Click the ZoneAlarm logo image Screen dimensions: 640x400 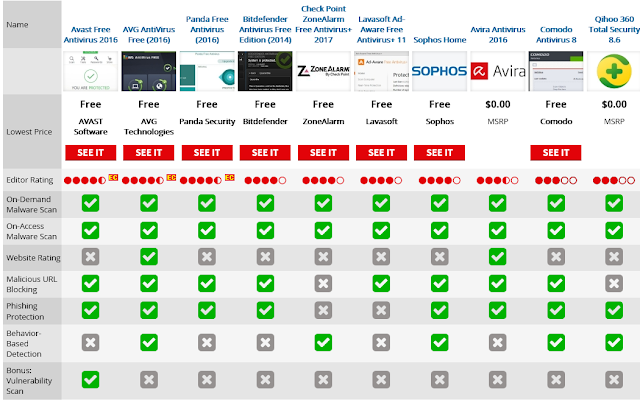coord(323,71)
